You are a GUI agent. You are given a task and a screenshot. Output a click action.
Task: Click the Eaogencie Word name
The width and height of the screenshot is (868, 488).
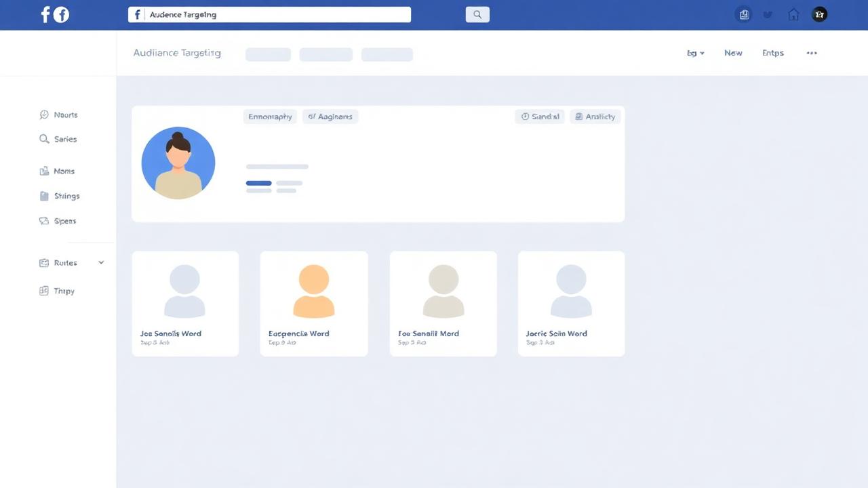(x=299, y=333)
